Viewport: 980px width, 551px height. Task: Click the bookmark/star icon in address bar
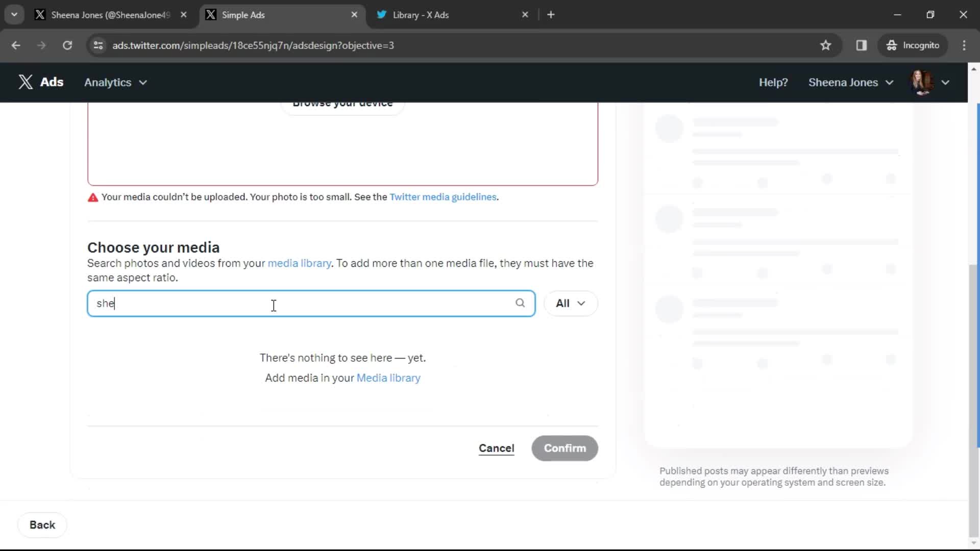tap(826, 45)
